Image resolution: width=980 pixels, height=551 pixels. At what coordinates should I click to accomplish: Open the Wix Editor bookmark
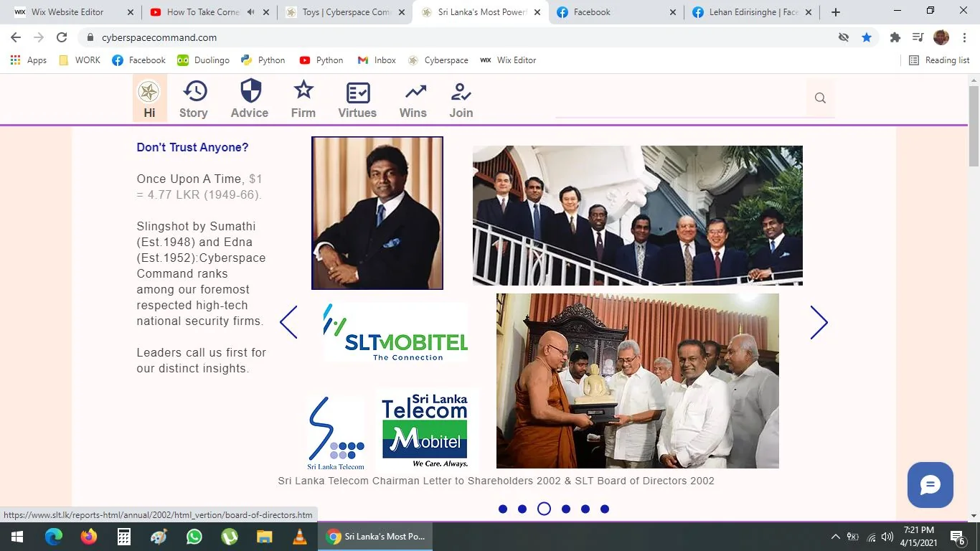tap(508, 60)
